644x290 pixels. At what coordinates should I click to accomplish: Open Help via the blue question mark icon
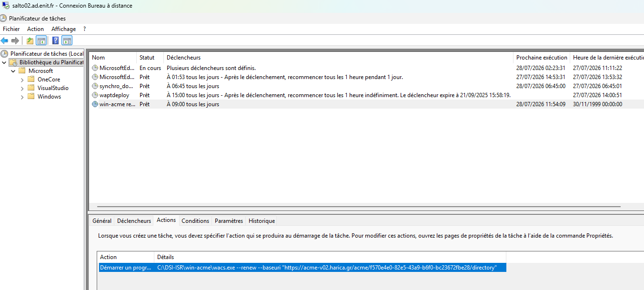[56, 40]
